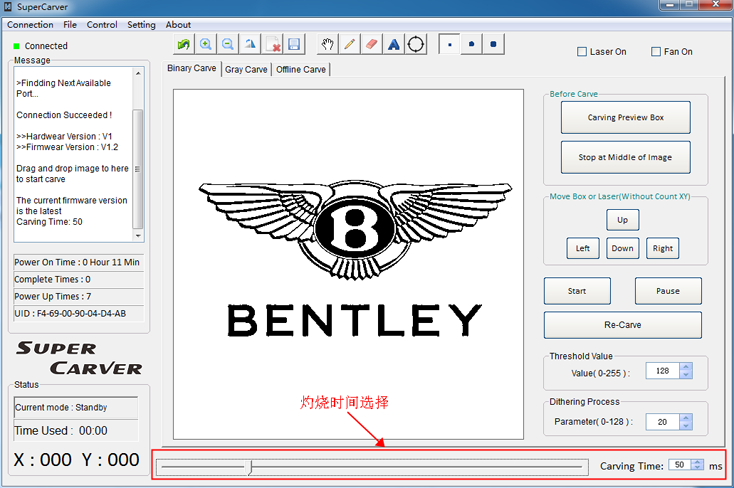Switch to the Gray Carve tab
734x488 pixels.
(246, 70)
